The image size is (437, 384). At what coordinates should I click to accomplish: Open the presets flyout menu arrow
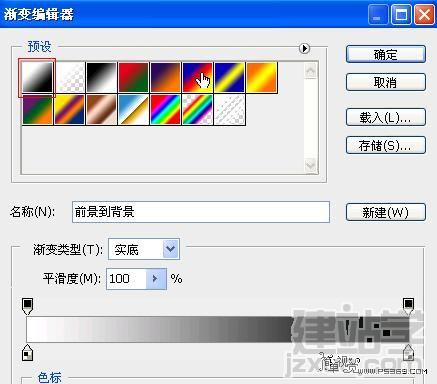[x=304, y=48]
